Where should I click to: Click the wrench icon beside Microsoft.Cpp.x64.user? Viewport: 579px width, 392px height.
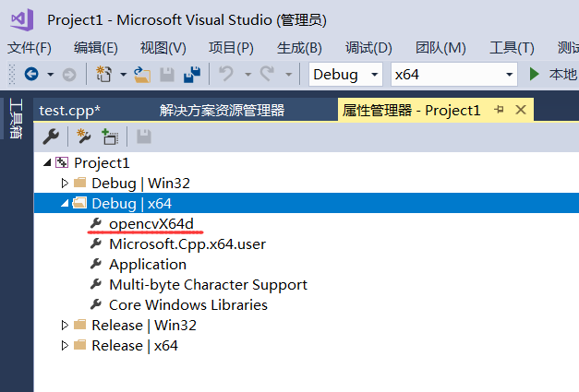96,244
